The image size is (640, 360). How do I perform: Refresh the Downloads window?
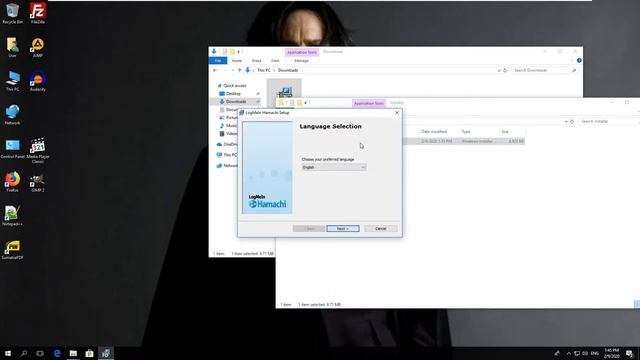(x=505, y=70)
